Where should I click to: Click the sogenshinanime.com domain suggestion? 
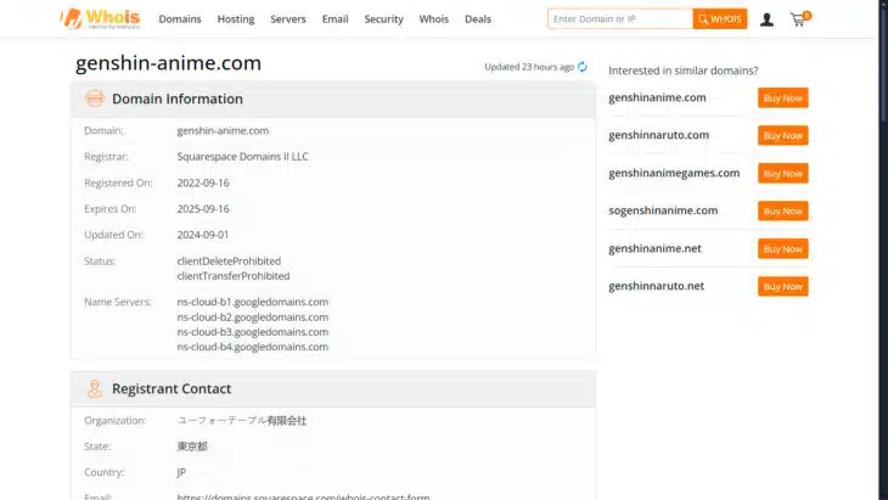coord(663,211)
